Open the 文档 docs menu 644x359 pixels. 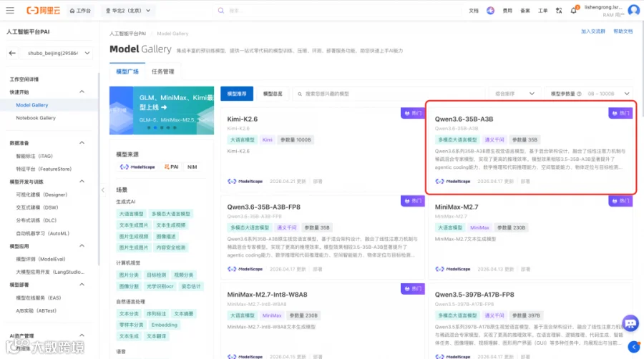coord(474,11)
